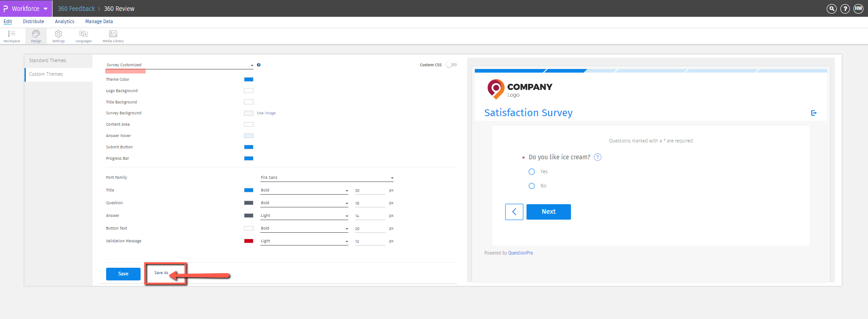
Task: Click the Answer hover color swatch
Action: 249,136
